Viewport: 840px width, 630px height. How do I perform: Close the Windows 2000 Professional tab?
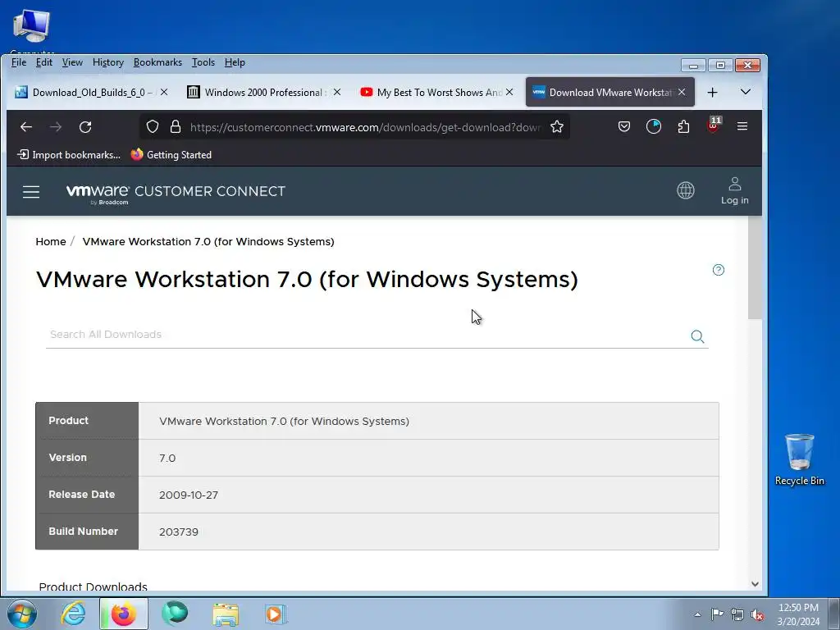click(x=337, y=92)
